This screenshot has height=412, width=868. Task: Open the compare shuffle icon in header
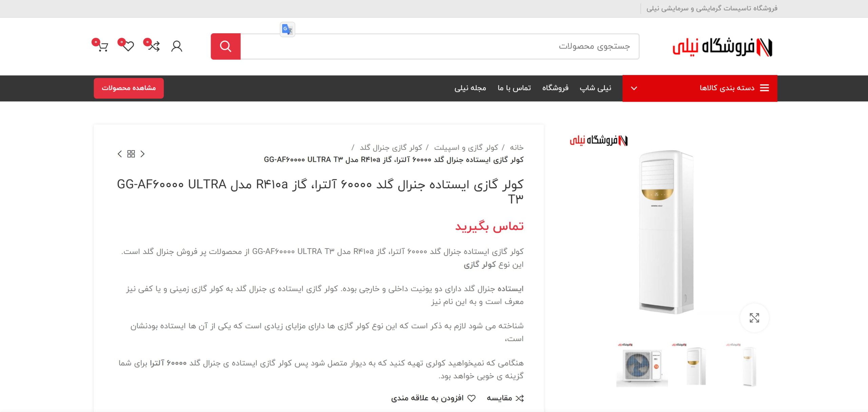[153, 46]
